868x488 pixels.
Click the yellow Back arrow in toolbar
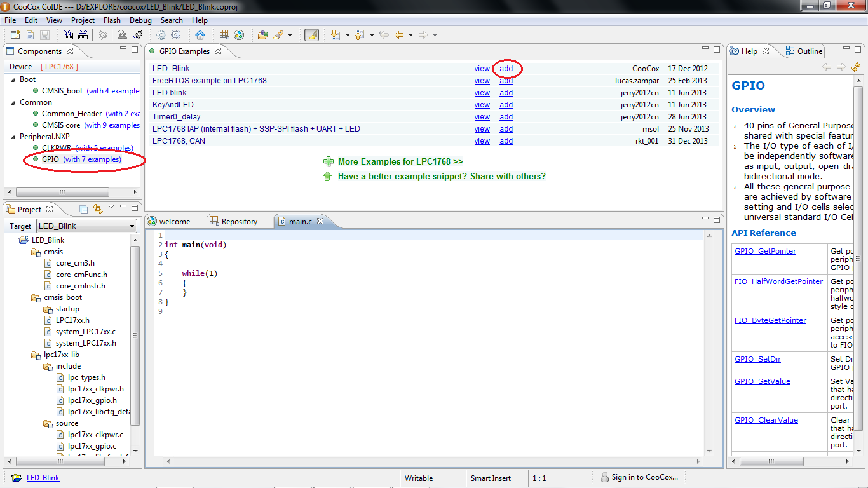[399, 35]
